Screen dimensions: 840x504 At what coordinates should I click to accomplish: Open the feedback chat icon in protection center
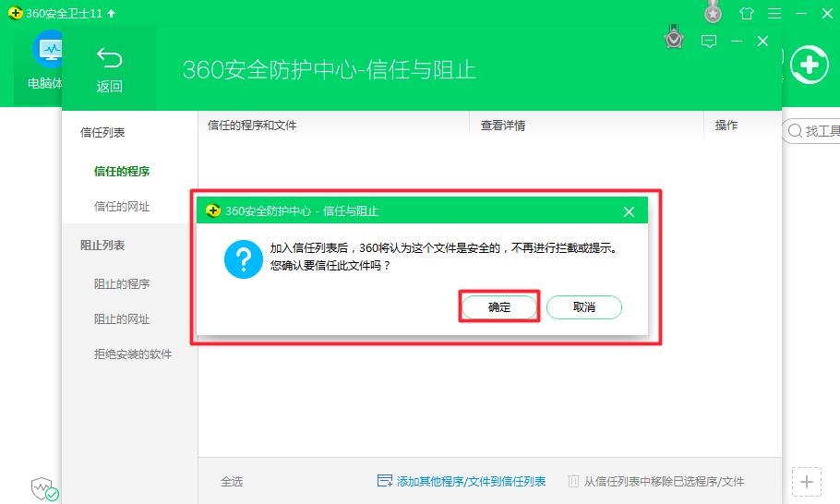point(709,42)
